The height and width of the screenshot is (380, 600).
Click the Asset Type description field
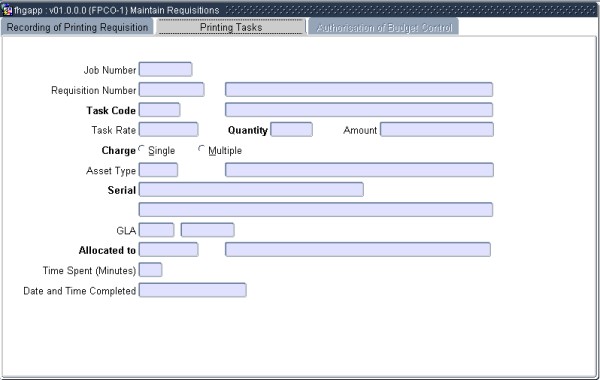coord(359,170)
